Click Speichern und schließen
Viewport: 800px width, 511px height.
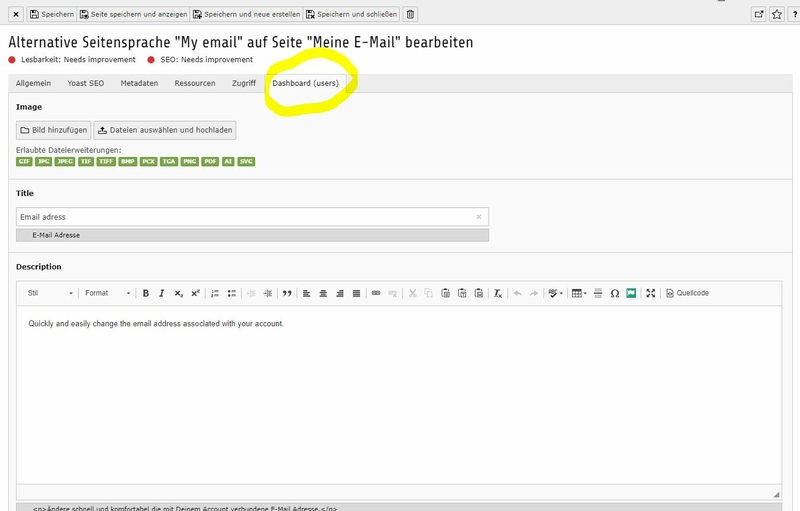point(351,14)
